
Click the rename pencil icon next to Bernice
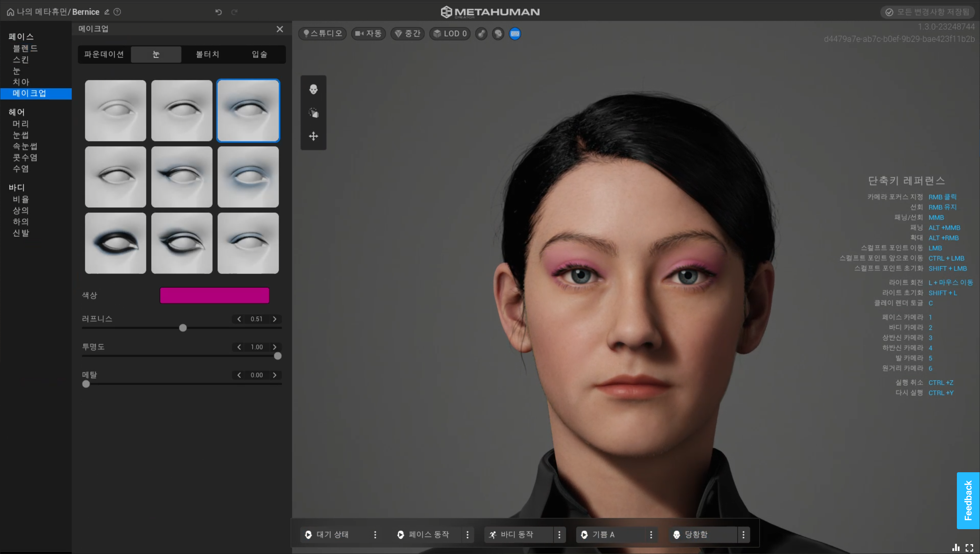[x=107, y=12]
